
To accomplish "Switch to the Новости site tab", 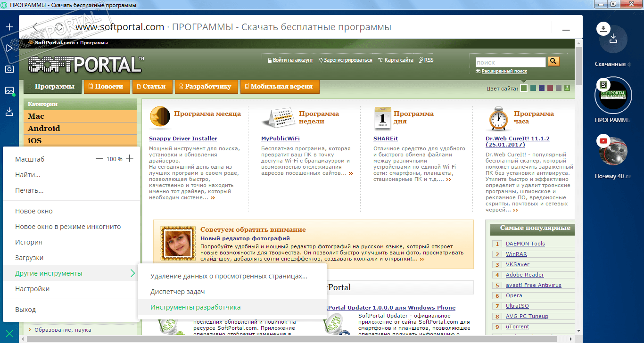I will coord(107,87).
